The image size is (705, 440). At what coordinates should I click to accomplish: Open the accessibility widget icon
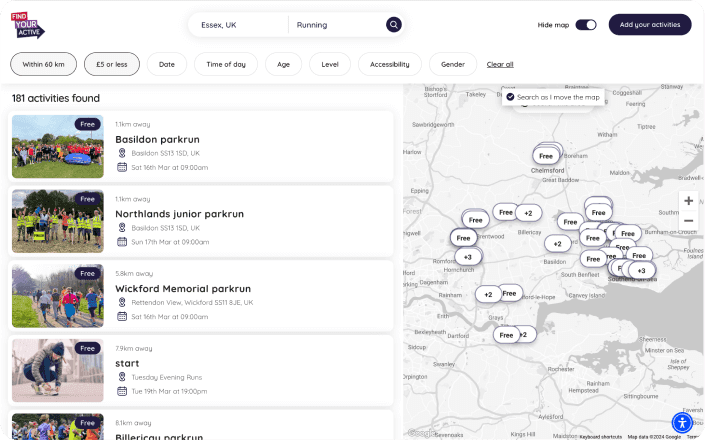coord(681,422)
